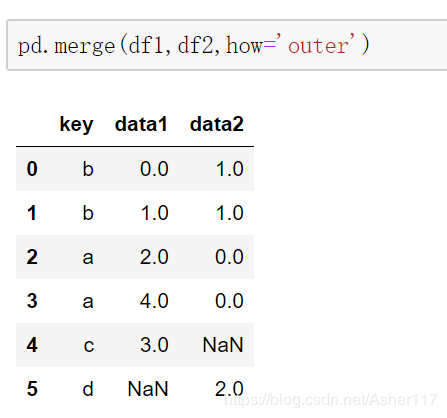Click the key value c in row 4

click(x=89, y=345)
